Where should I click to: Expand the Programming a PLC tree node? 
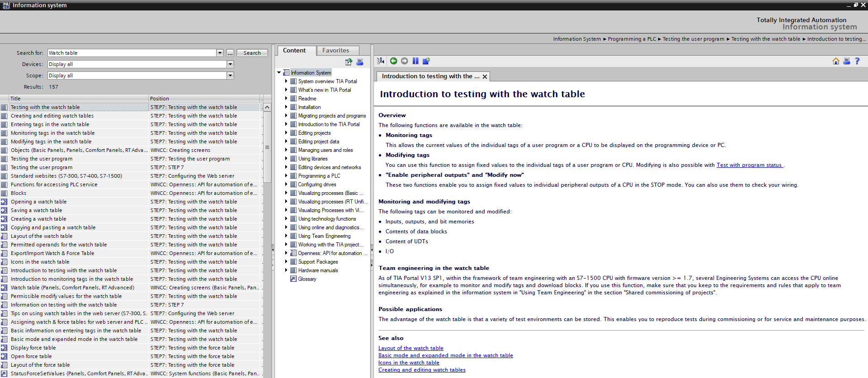286,176
